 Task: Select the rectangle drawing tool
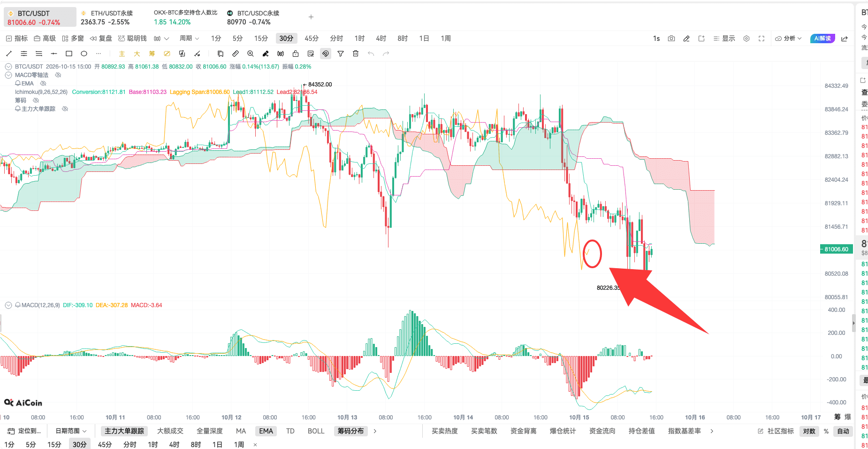click(69, 54)
